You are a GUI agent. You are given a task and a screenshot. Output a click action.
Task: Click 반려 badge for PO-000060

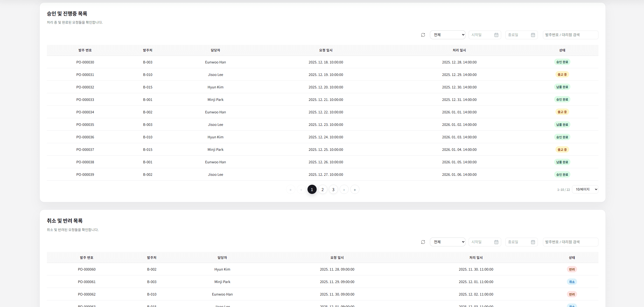coord(572,269)
